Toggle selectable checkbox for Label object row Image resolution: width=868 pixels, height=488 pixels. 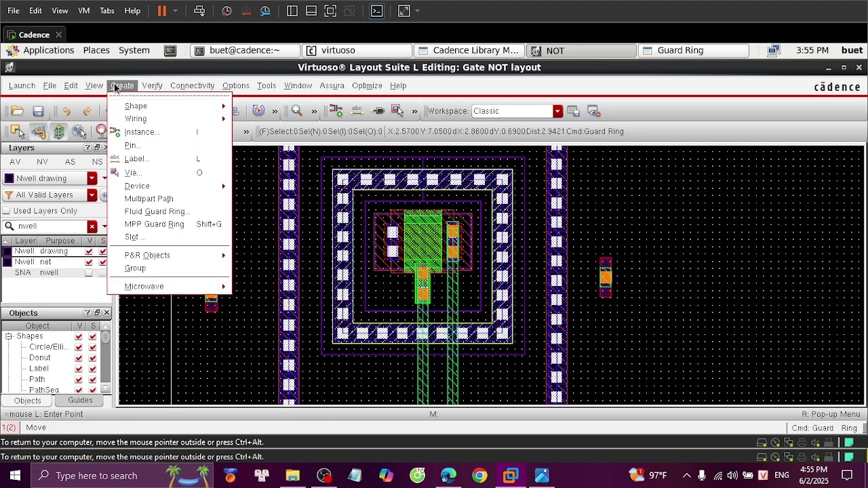click(x=93, y=369)
